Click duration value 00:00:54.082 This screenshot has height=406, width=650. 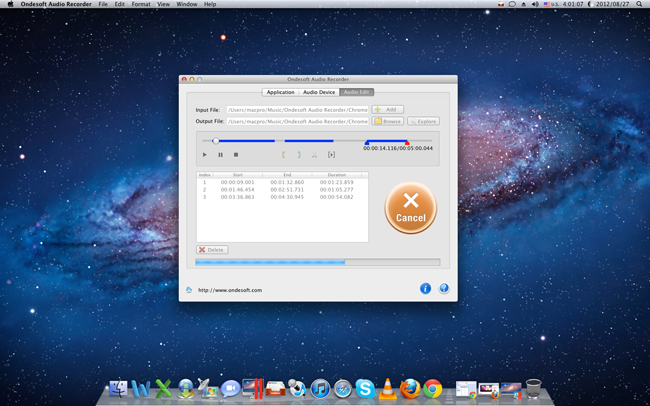click(337, 197)
